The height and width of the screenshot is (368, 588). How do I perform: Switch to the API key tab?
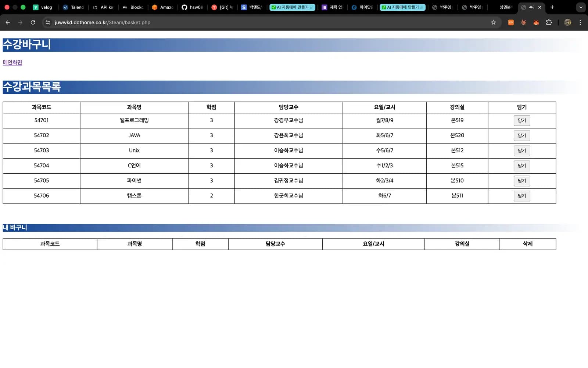104,7
